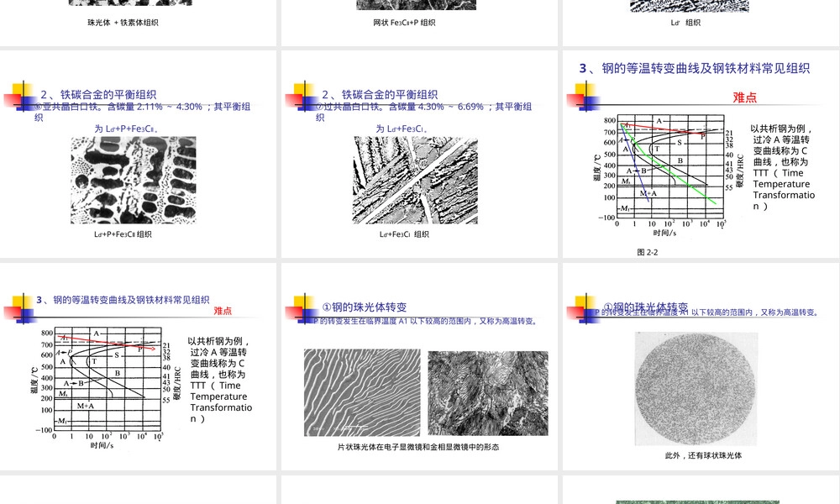Click the title 2、铁碳合金的平衡组织 on the 亚共晶 slide
Viewport: 840px width, 504px height.
point(98,94)
